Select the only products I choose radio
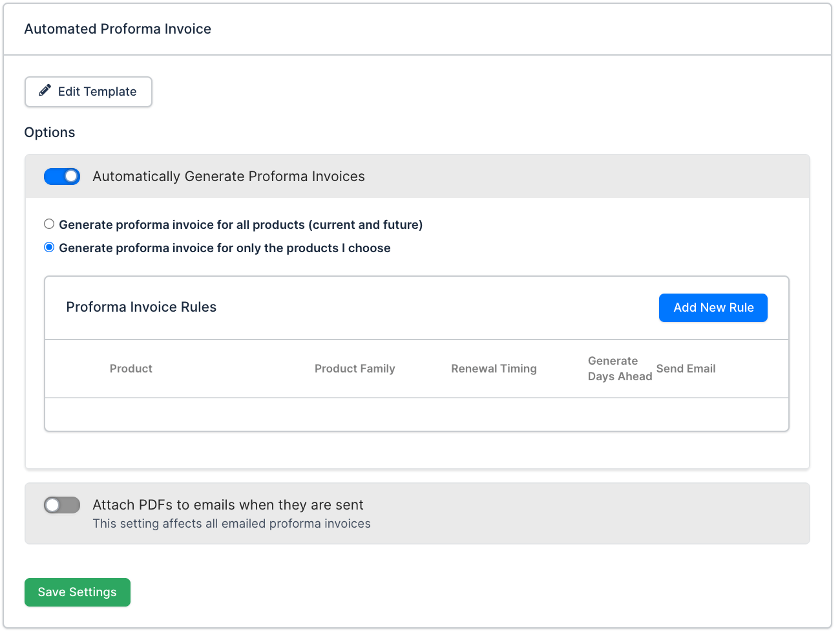Viewport: 840px width, 635px height. click(49, 248)
